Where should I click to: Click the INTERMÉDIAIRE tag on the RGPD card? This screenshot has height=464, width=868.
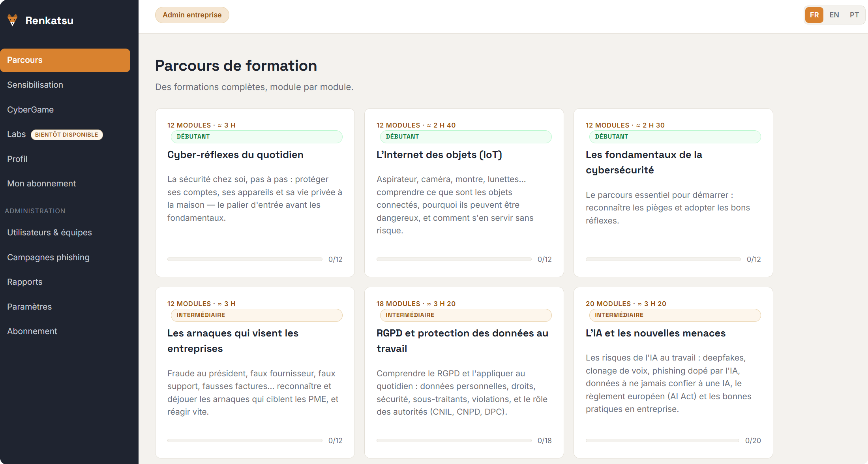click(466, 315)
